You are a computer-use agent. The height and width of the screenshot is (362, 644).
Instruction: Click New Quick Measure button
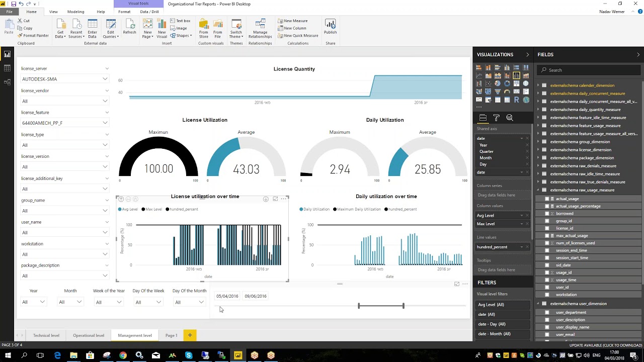point(298,36)
